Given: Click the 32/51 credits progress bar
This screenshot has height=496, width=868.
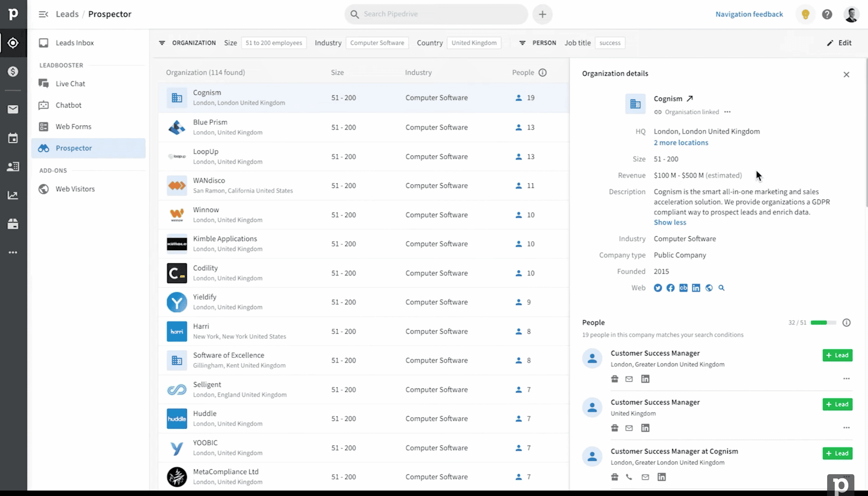Looking at the screenshot, I should (x=823, y=323).
